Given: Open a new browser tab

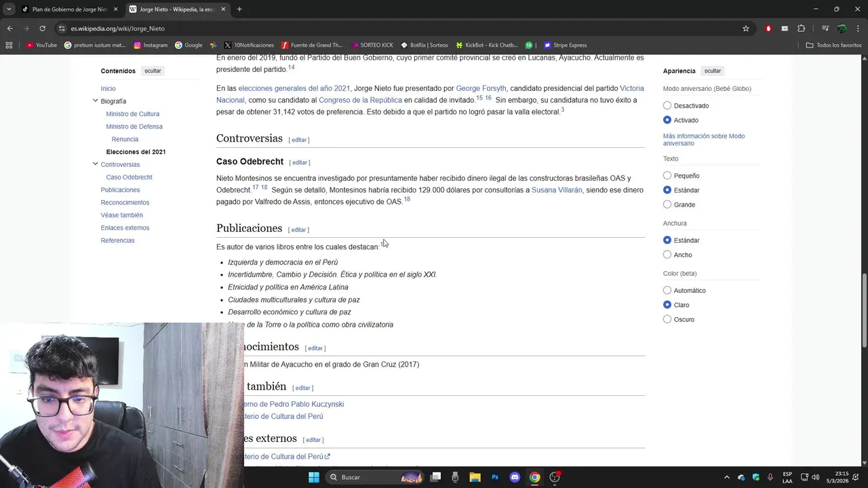Looking at the screenshot, I should (x=239, y=9).
